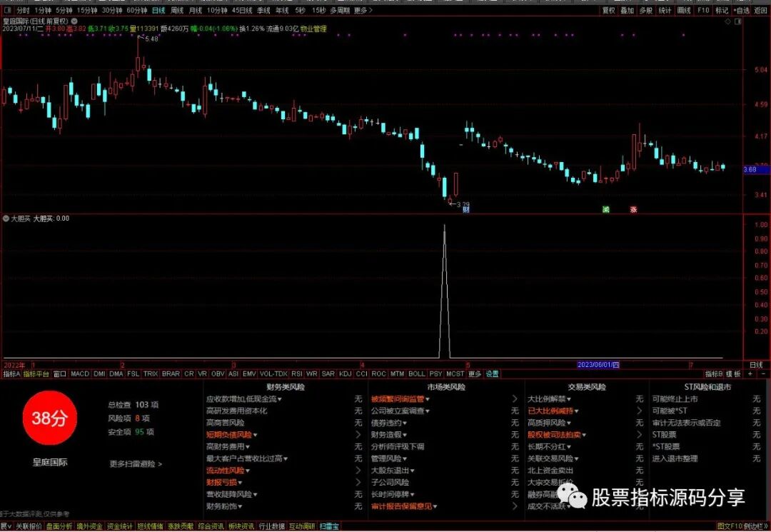Select the 月线 monthly period

[195, 10]
